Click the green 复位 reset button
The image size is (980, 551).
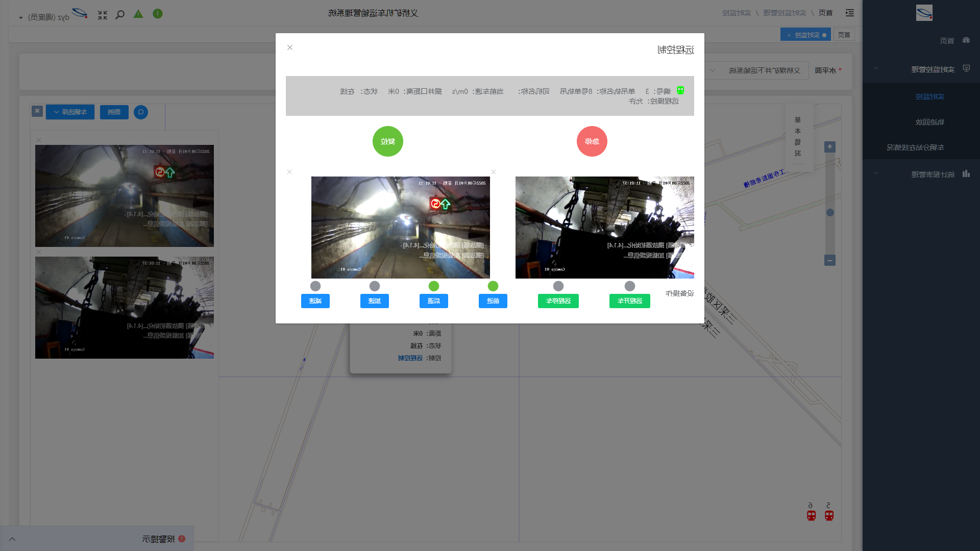coord(387,141)
